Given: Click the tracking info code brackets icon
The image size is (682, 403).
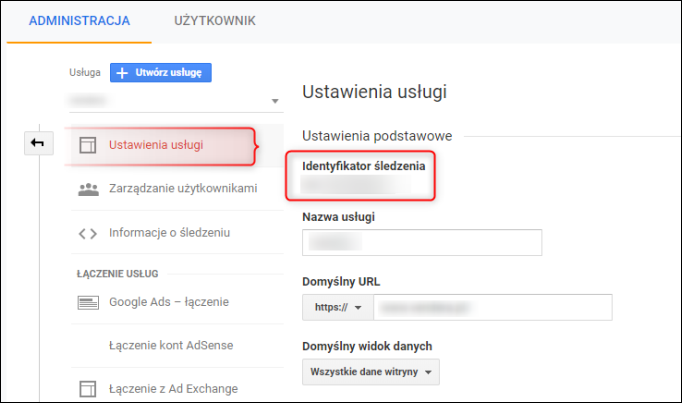Looking at the screenshot, I should pos(87,233).
